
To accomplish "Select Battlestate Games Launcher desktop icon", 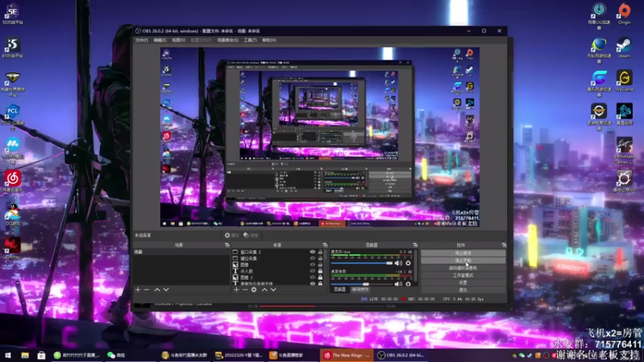I will point(624,150).
